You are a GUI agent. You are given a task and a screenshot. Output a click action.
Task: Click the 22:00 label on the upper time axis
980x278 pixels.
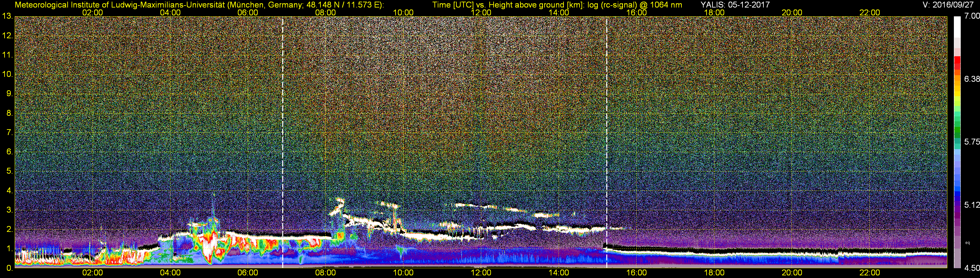click(870, 12)
